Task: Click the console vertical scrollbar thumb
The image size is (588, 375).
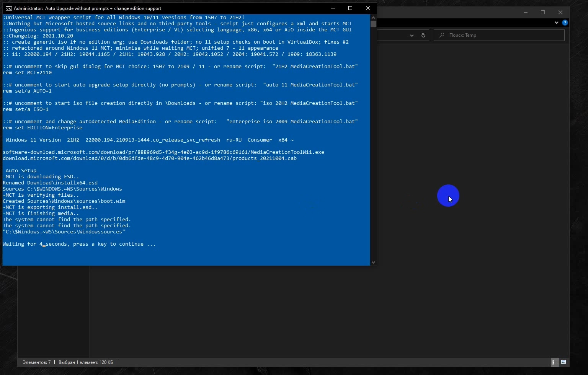Action: [373, 24]
